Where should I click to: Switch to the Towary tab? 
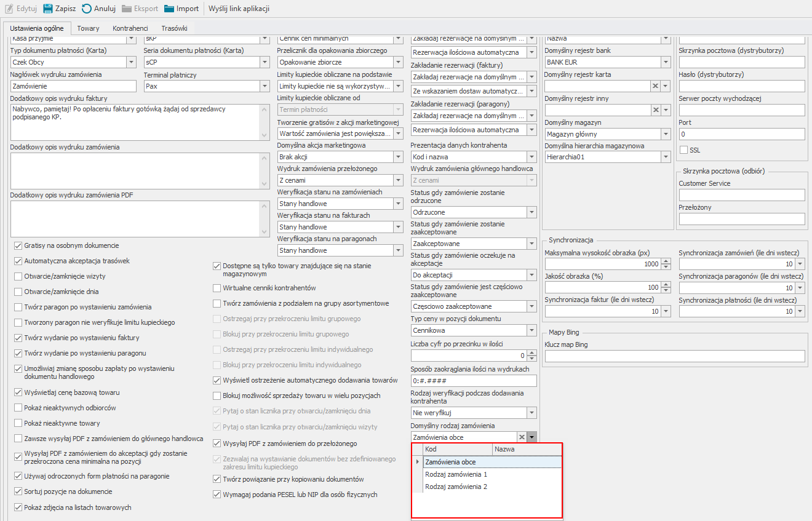tap(88, 28)
